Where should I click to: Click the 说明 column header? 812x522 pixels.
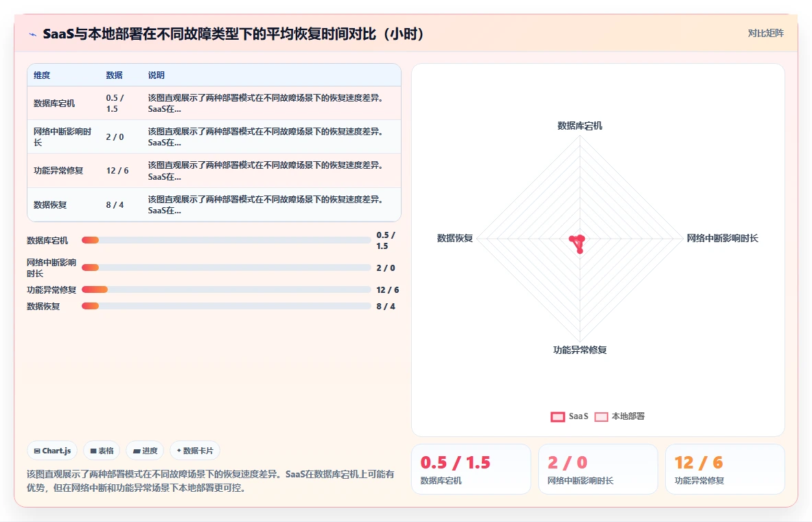point(156,75)
